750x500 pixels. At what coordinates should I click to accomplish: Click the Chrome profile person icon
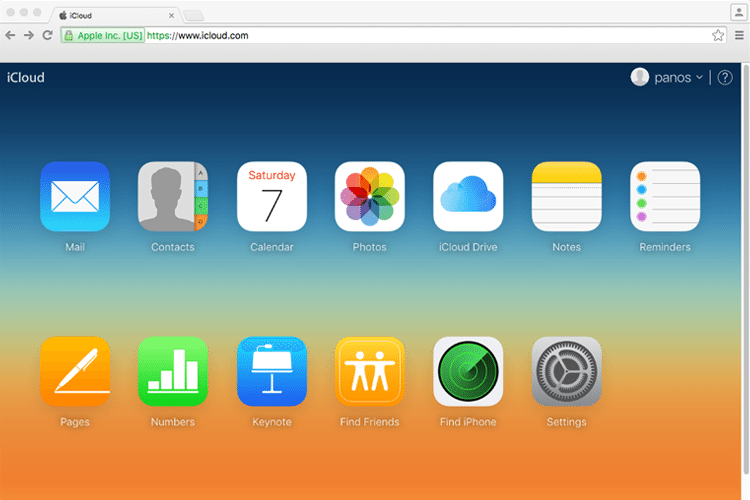click(x=739, y=13)
